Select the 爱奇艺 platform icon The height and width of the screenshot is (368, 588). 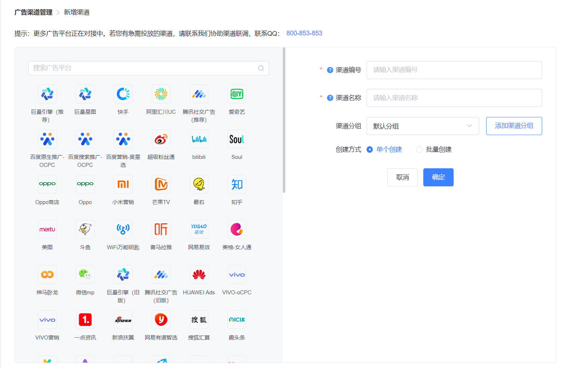237,94
